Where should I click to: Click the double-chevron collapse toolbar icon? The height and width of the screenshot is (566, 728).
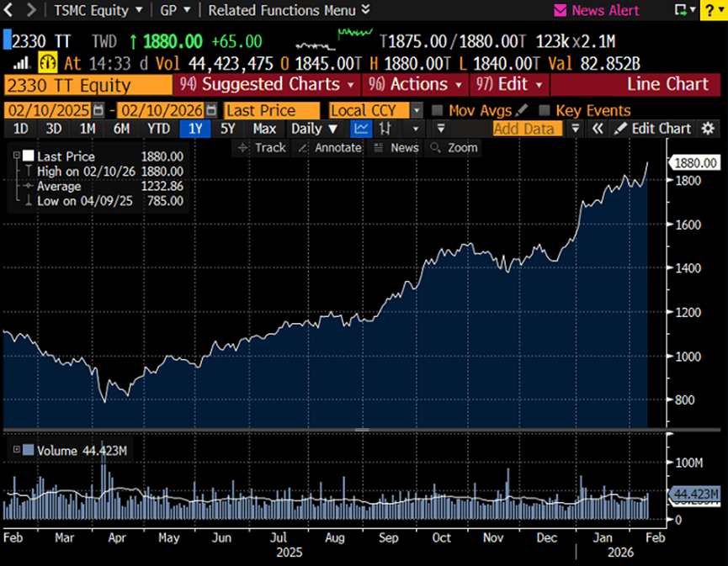[x=598, y=129]
